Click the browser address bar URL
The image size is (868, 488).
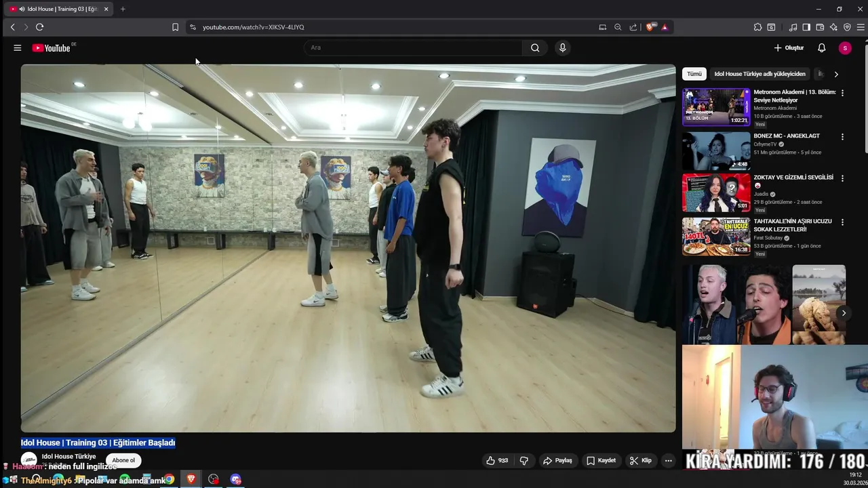pyautogui.click(x=253, y=27)
